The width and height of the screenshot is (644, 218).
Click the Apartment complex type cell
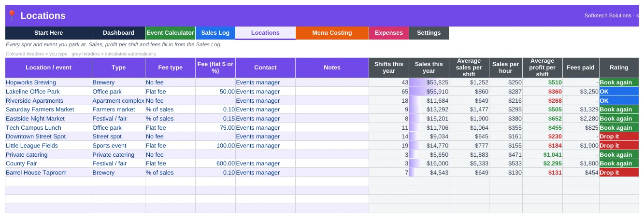118,101
